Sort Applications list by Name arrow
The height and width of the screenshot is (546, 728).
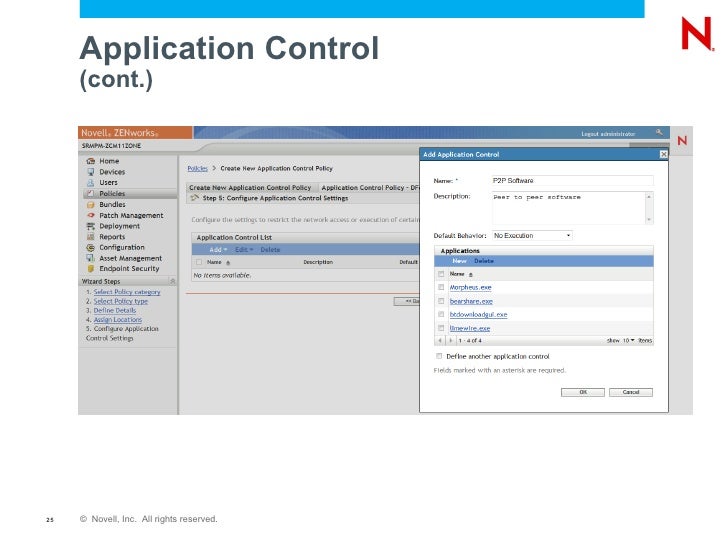pyautogui.click(x=470, y=275)
